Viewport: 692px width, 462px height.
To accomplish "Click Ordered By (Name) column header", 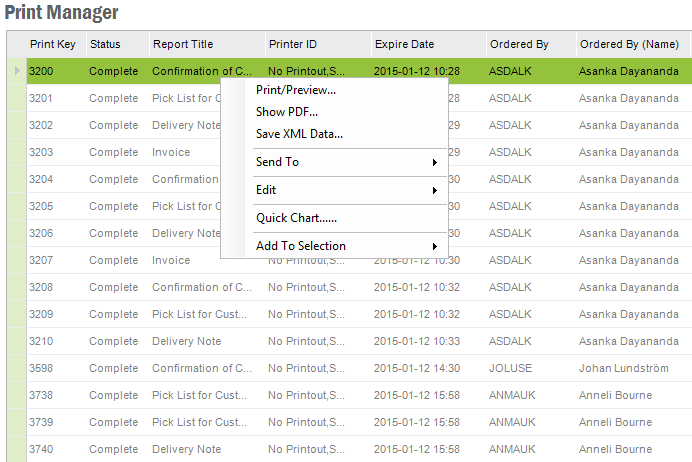I will (629, 44).
